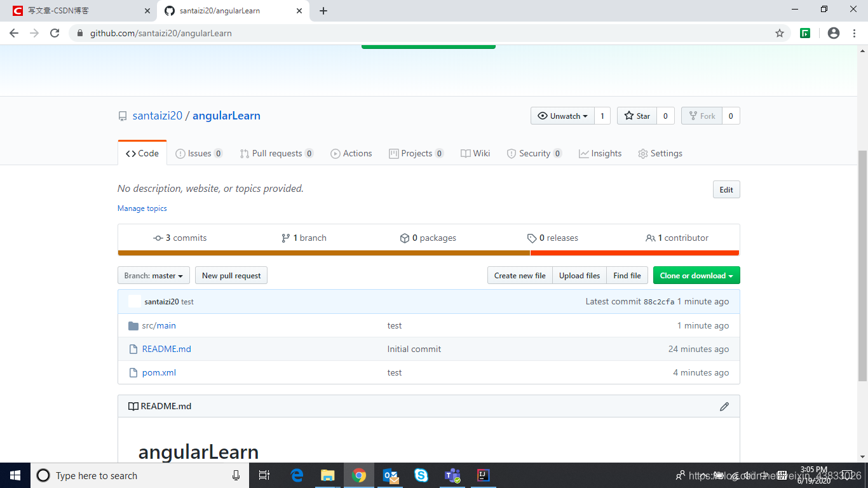Open the src/main folder
The height and width of the screenshot is (488, 868).
click(159, 325)
